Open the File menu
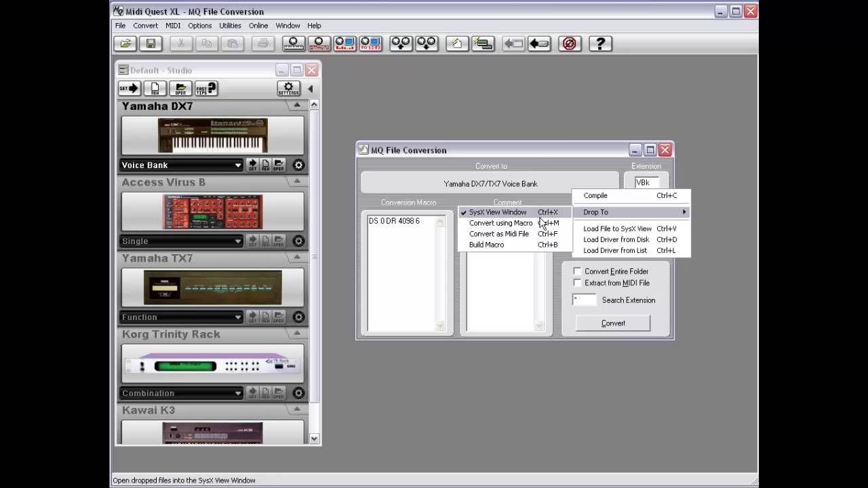Image resolution: width=868 pixels, height=488 pixels. (x=120, y=25)
